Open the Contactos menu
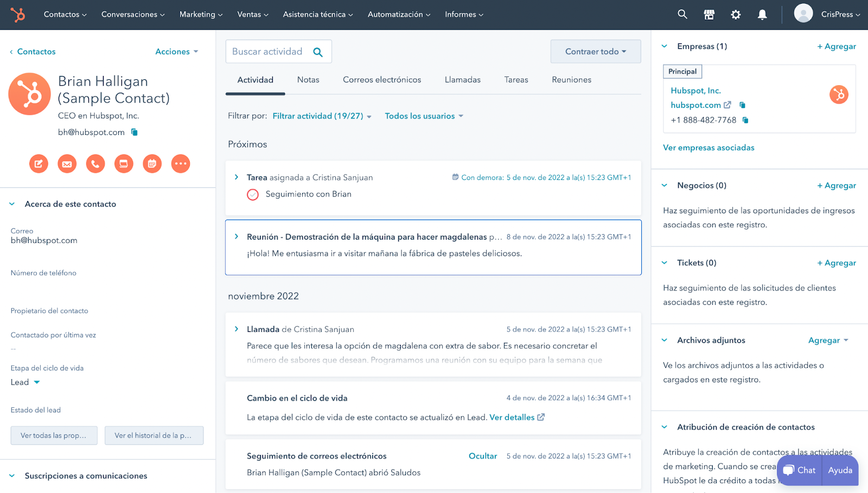This screenshot has width=868, height=493. pos(65,15)
